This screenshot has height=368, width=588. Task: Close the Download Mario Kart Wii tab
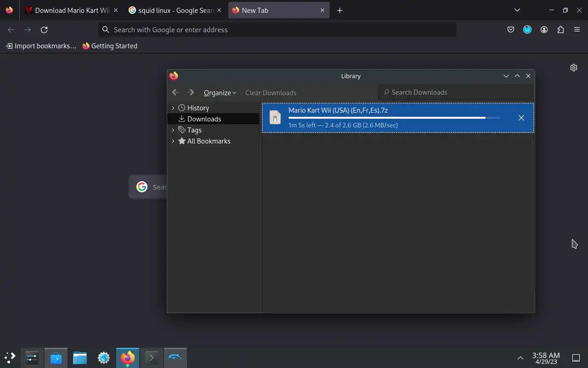click(115, 10)
